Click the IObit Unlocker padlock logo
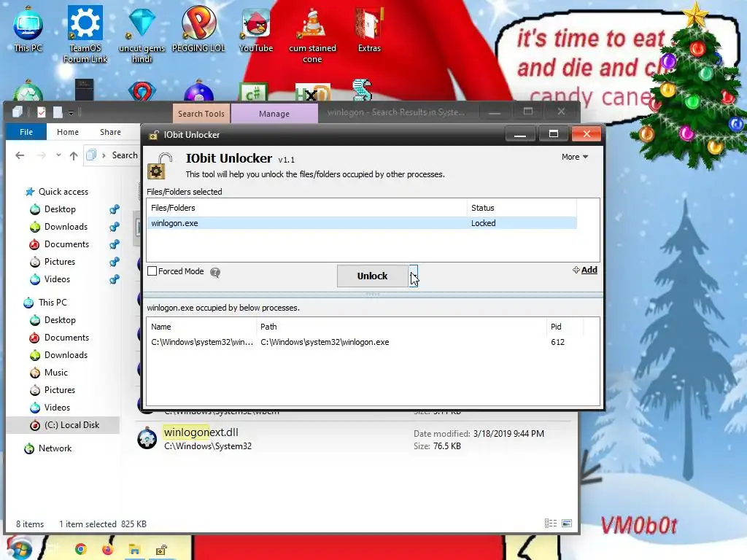Image resolution: width=747 pixels, height=560 pixels. click(x=159, y=166)
